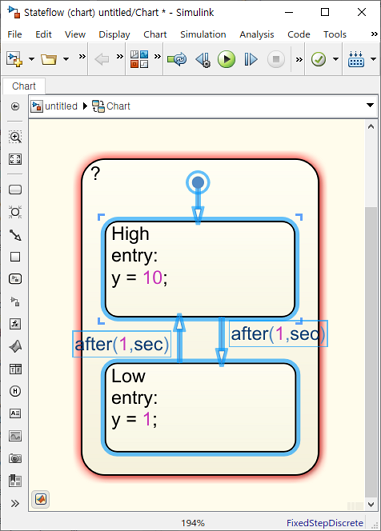381x531 pixels.
Task: Open the Tools menu
Action: [x=335, y=34]
